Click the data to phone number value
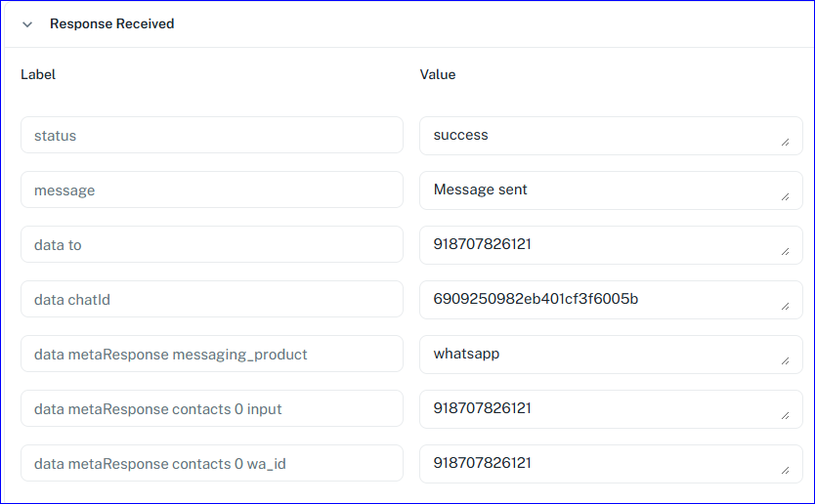This screenshot has height=504, width=815. 610,245
